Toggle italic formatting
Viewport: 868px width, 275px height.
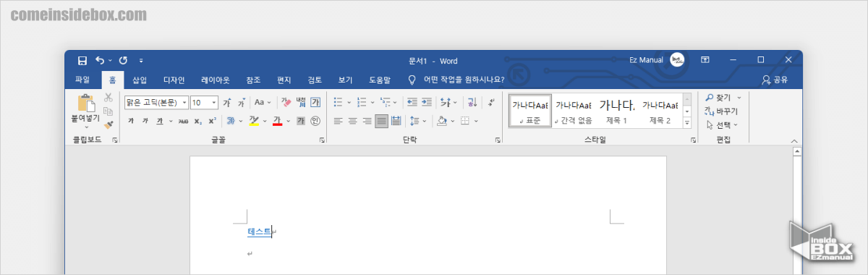146,121
